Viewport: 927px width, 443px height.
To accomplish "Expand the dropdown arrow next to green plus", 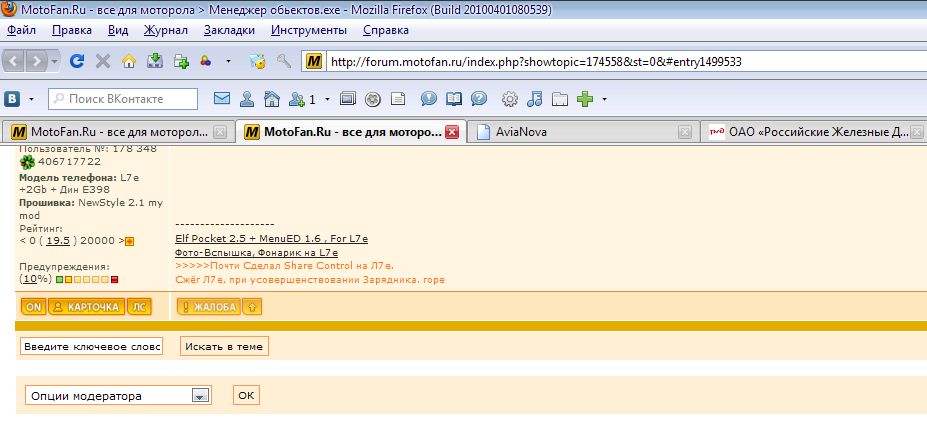I will tap(604, 99).
